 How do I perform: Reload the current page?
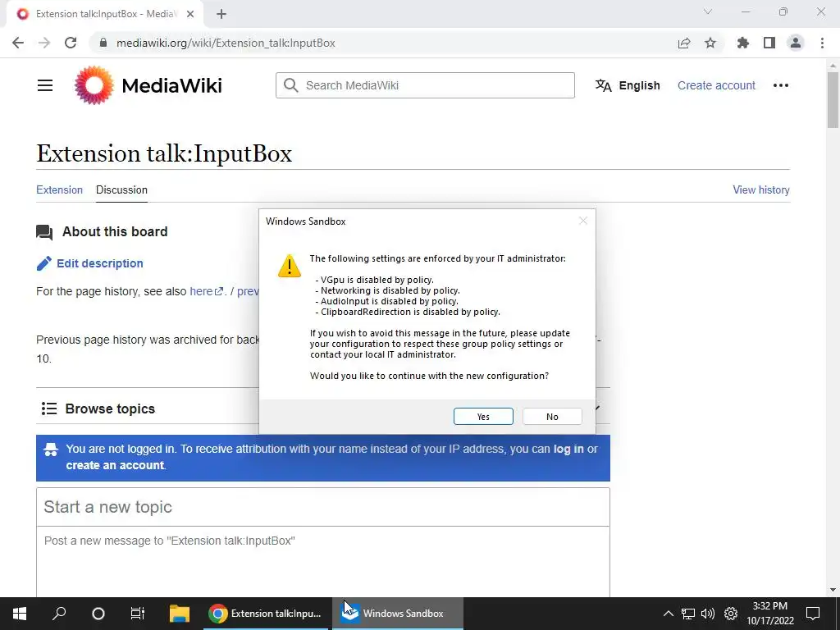pos(71,43)
